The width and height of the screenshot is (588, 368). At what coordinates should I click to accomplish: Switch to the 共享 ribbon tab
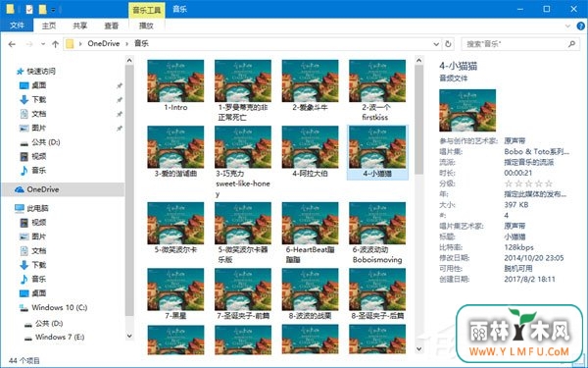pos(80,26)
